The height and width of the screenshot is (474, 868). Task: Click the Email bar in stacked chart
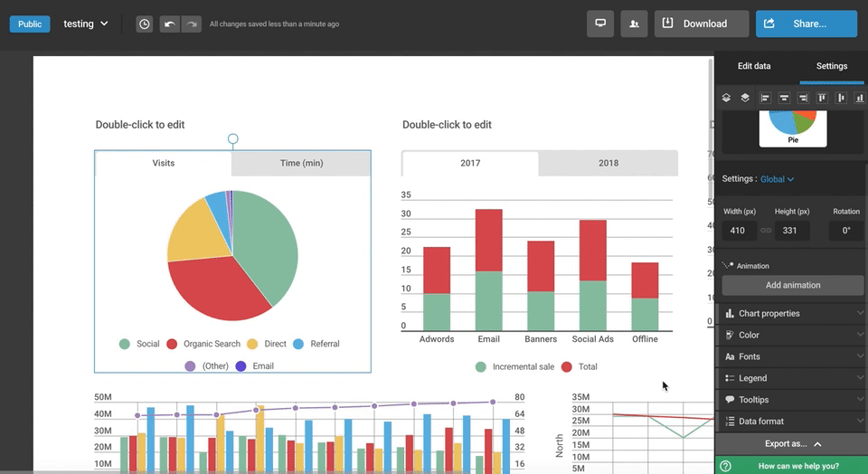[489, 270]
